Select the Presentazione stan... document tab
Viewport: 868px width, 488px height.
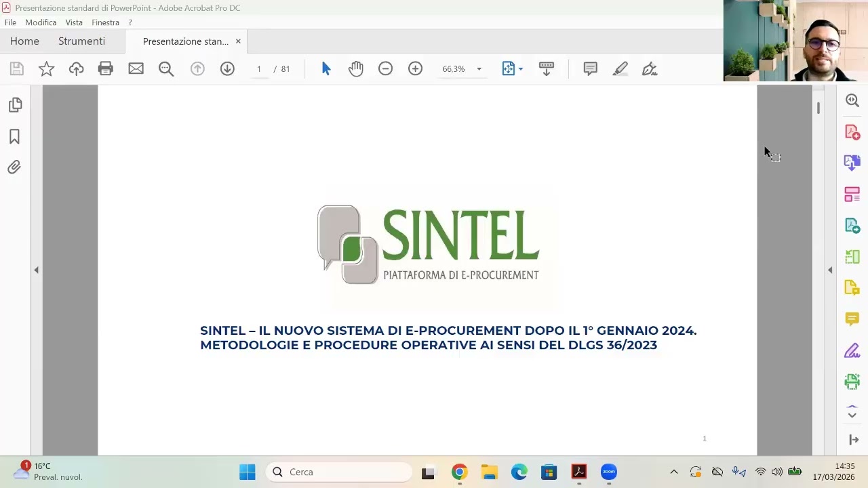click(x=185, y=41)
